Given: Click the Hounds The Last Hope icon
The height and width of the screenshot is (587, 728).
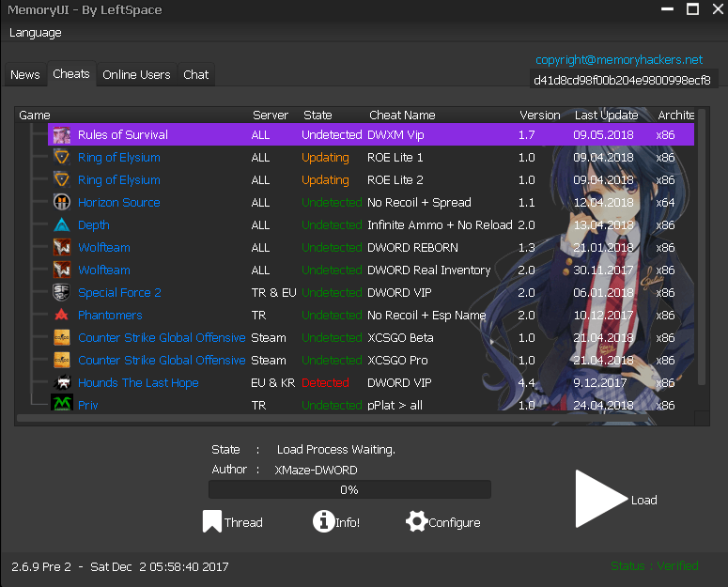Looking at the screenshot, I should click(62, 382).
